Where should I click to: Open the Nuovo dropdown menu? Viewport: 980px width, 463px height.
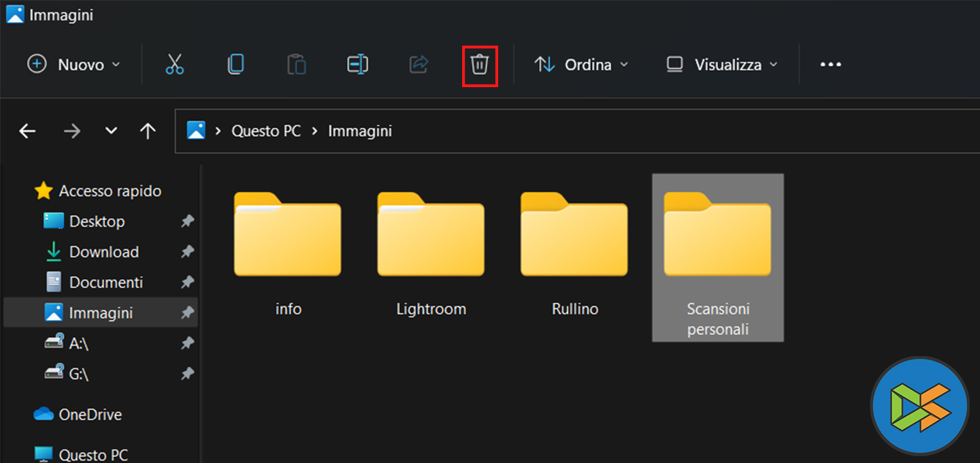(73, 65)
